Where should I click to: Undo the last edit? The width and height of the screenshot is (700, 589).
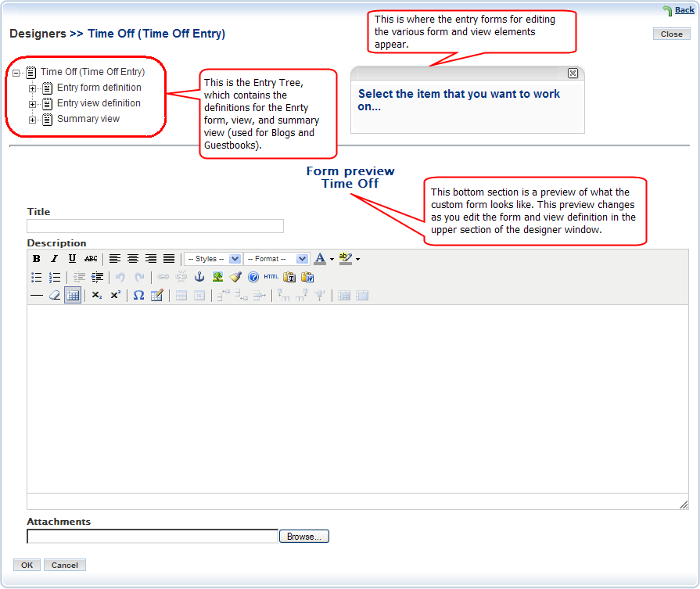click(120, 278)
